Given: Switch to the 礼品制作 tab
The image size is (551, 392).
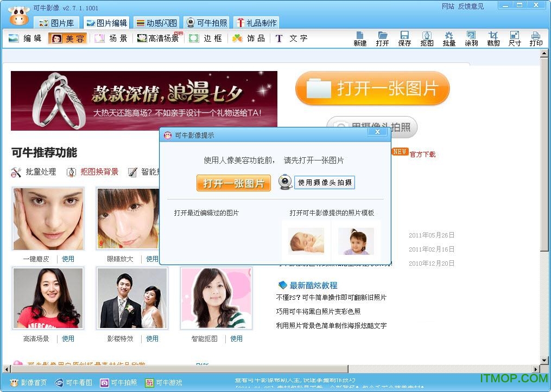Looking at the screenshot, I should pos(257,23).
